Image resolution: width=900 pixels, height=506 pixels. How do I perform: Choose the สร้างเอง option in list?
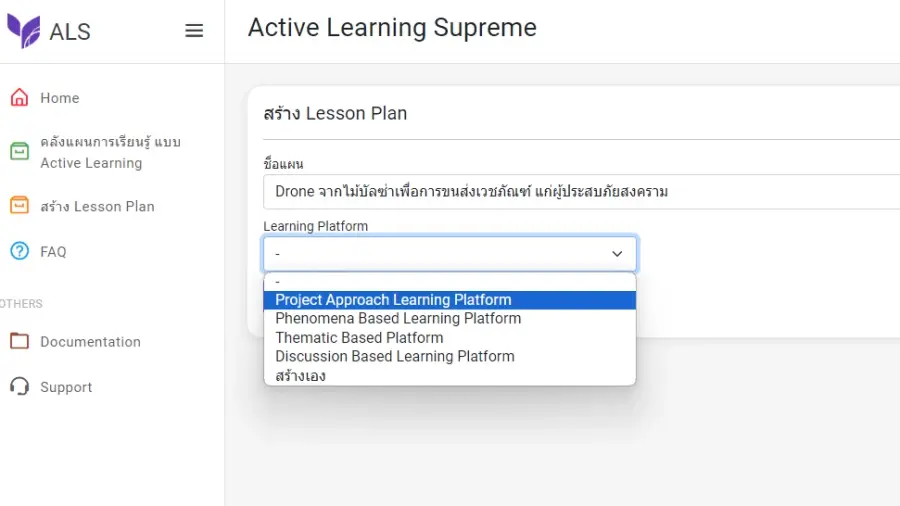tap(449, 376)
